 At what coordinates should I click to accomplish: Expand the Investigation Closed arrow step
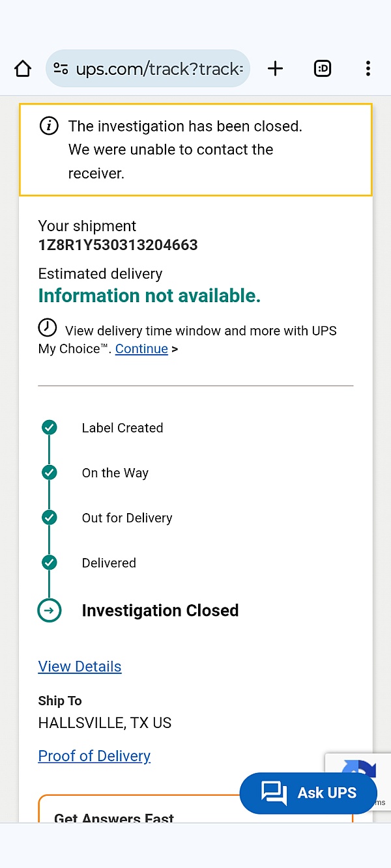50,610
